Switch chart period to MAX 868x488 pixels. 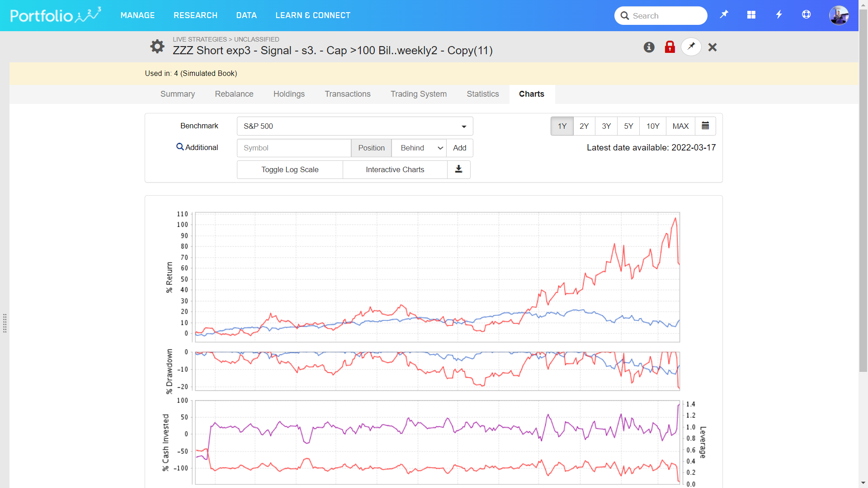680,126
